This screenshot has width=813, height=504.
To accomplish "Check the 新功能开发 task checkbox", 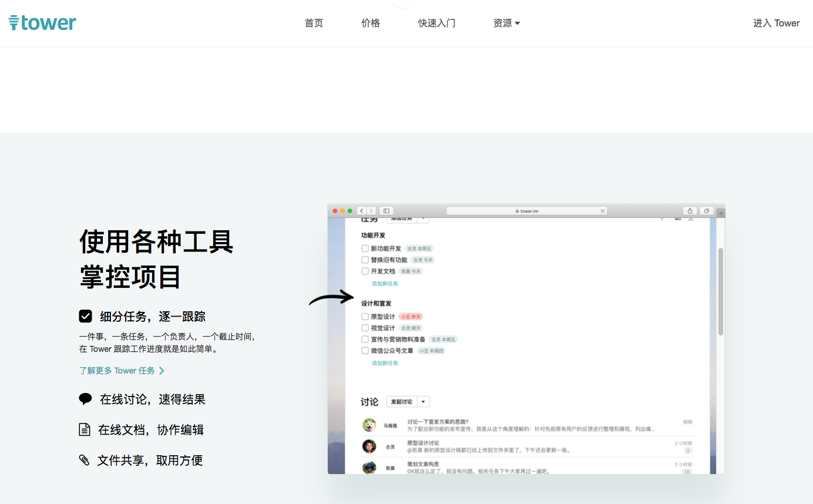I will 365,248.
